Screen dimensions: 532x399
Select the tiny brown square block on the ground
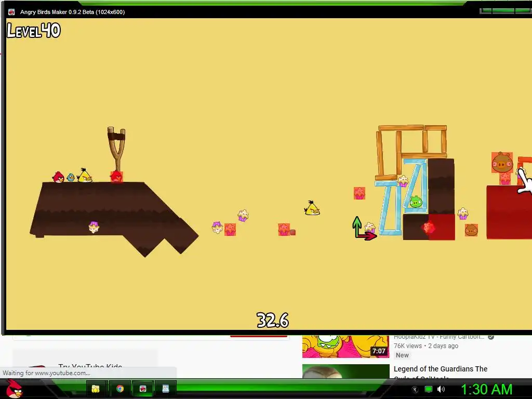[x=293, y=232]
